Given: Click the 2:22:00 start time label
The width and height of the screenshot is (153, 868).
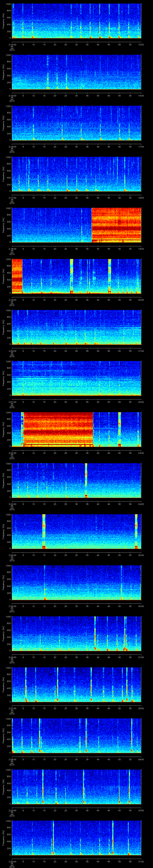Looking at the screenshot, I should click(x=12, y=453).
